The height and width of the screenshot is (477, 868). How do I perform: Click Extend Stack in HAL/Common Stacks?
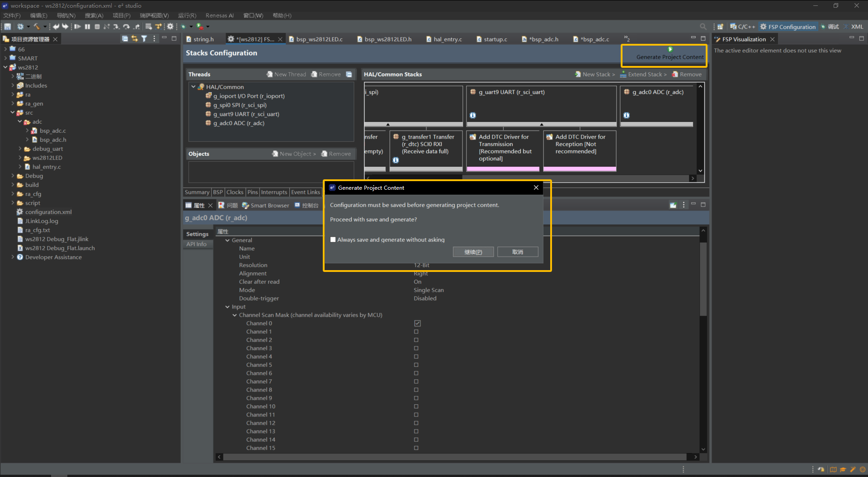coord(644,75)
